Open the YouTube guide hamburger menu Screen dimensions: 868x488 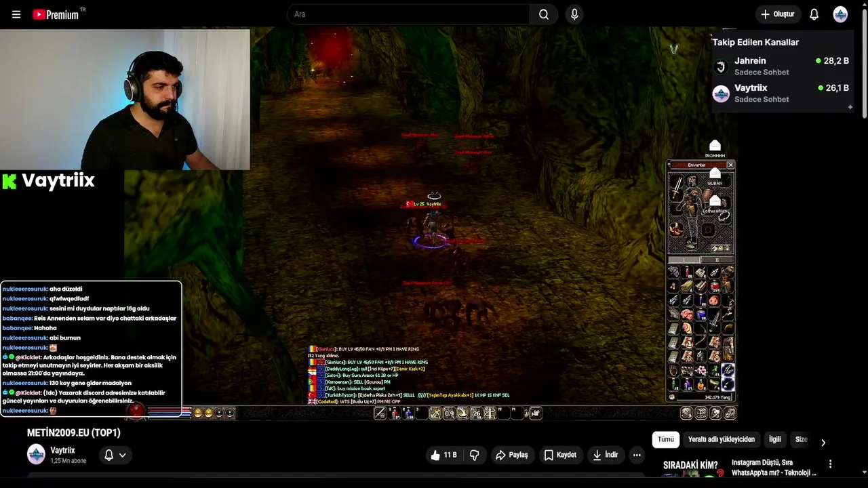(x=16, y=14)
